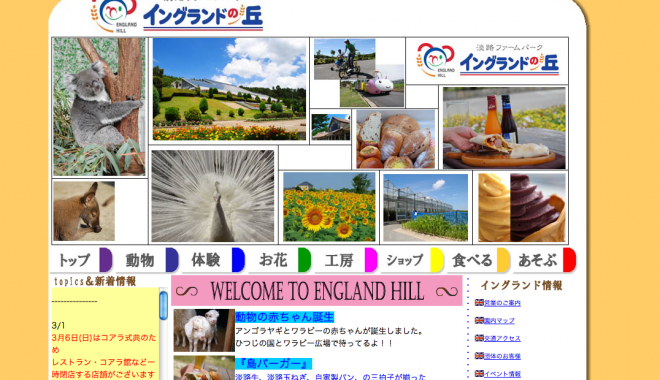Image resolution: width=660 pixels, height=380 pixels.
Task: Click the sunflower field photo
Action: pyautogui.click(x=329, y=207)
